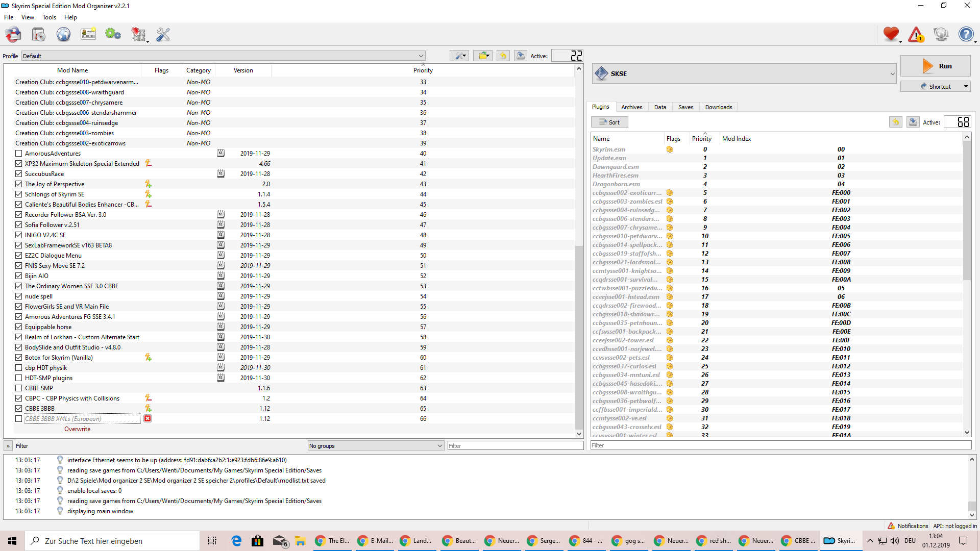Sort mods by Category column header

(199, 70)
